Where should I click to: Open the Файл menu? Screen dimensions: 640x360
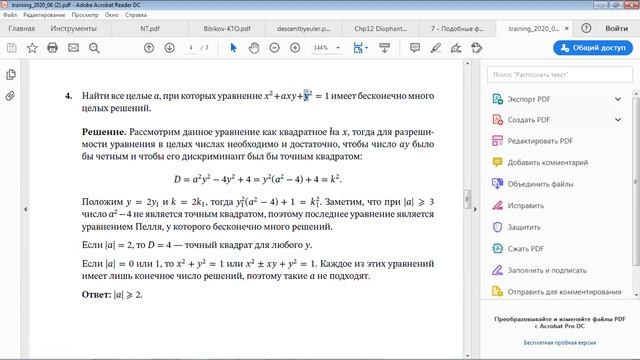pos(10,15)
